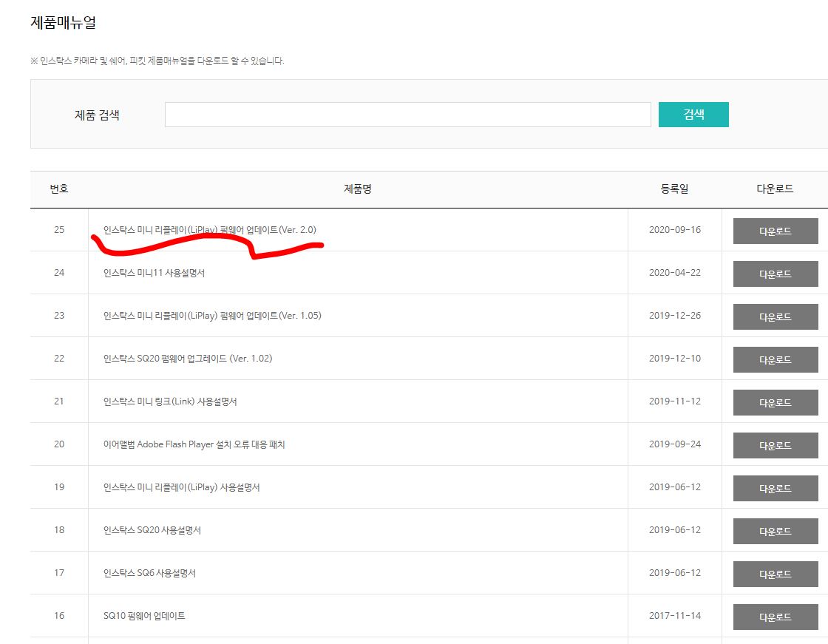Select date 2019-12-10
The width and height of the screenshot is (828, 644).
675,358
